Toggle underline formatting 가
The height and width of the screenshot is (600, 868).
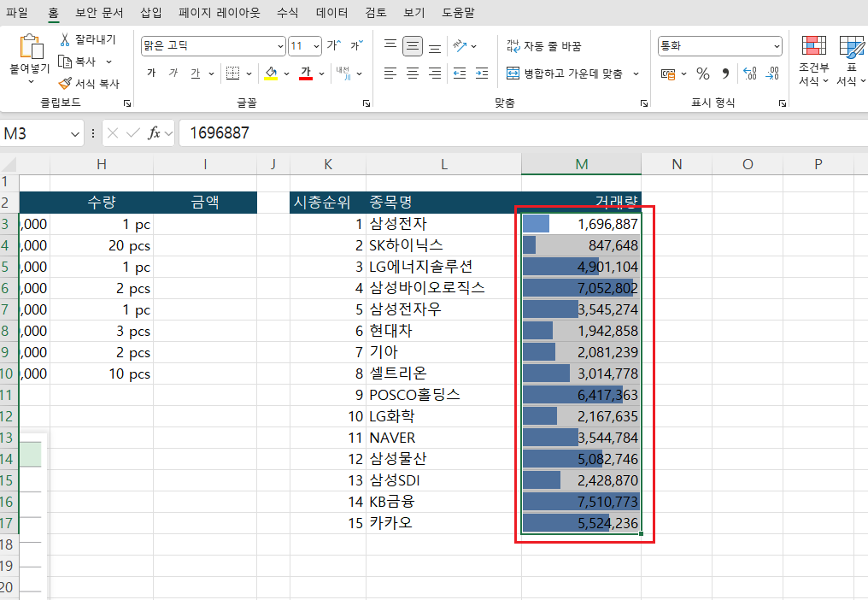tap(196, 74)
